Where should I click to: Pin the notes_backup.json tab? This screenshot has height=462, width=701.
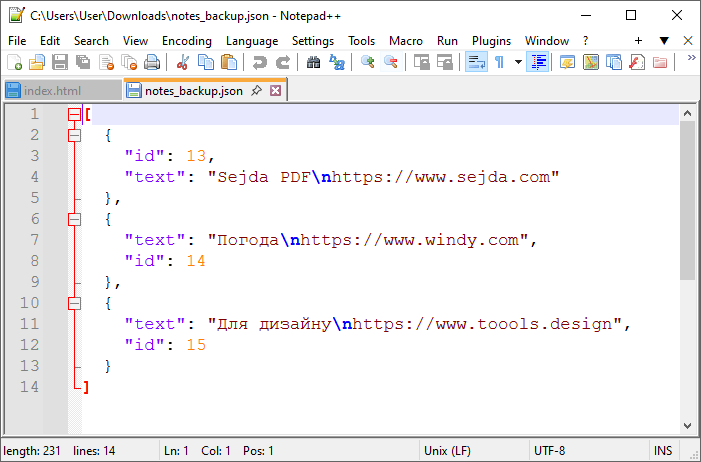pyautogui.click(x=256, y=91)
